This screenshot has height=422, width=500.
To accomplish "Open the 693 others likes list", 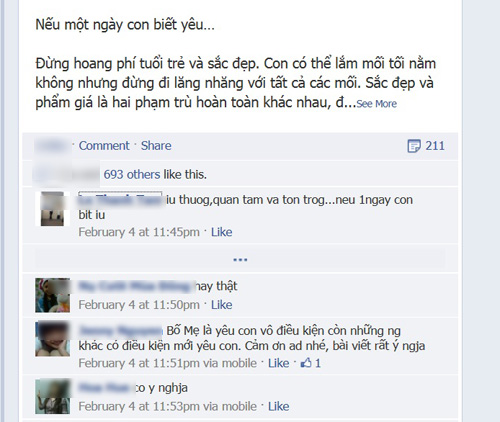I will point(132,174).
